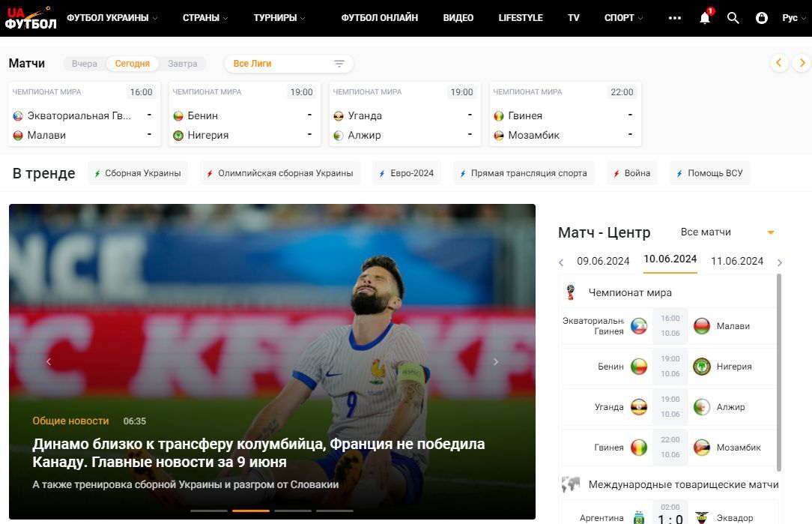Open the TV section
Image resolution: width=812 pixels, height=524 pixels.
(x=573, y=18)
